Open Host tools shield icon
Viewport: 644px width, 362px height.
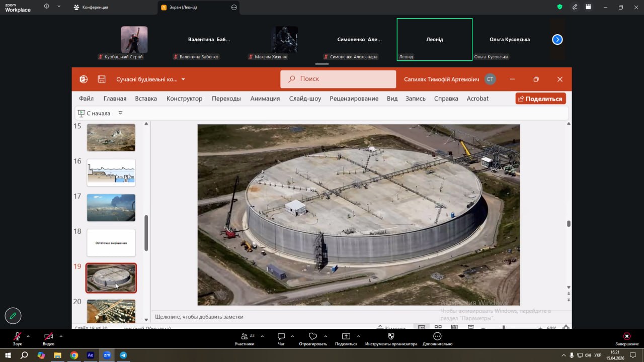(x=391, y=336)
